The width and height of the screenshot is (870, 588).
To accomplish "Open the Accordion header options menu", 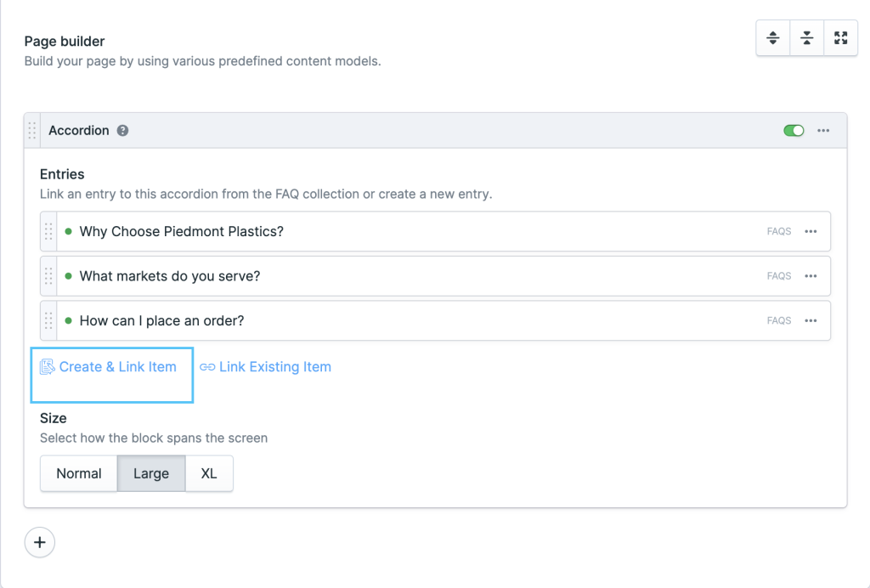I will (x=822, y=130).
